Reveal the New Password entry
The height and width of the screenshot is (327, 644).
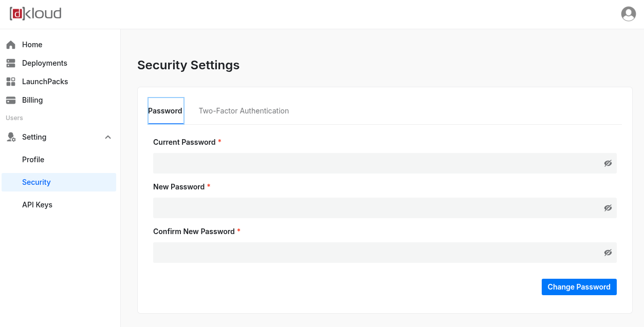(x=608, y=207)
